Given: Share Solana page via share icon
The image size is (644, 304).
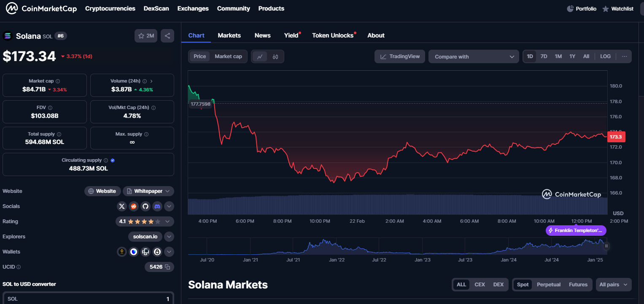Looking at the screenshot, I should click(x=167, y=36).
